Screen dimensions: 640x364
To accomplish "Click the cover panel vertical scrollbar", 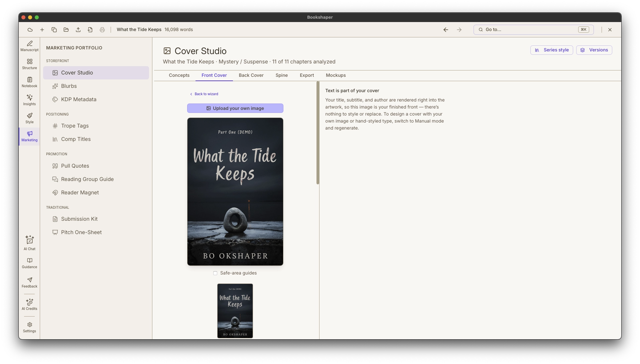I will click(x=318, y=133).
